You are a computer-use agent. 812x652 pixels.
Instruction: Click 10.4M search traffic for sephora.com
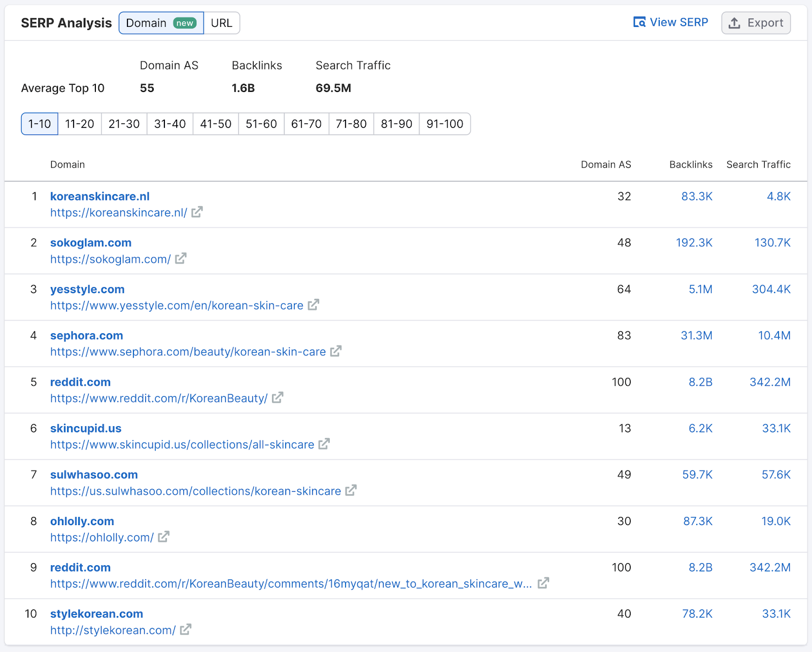coord(774,335)
